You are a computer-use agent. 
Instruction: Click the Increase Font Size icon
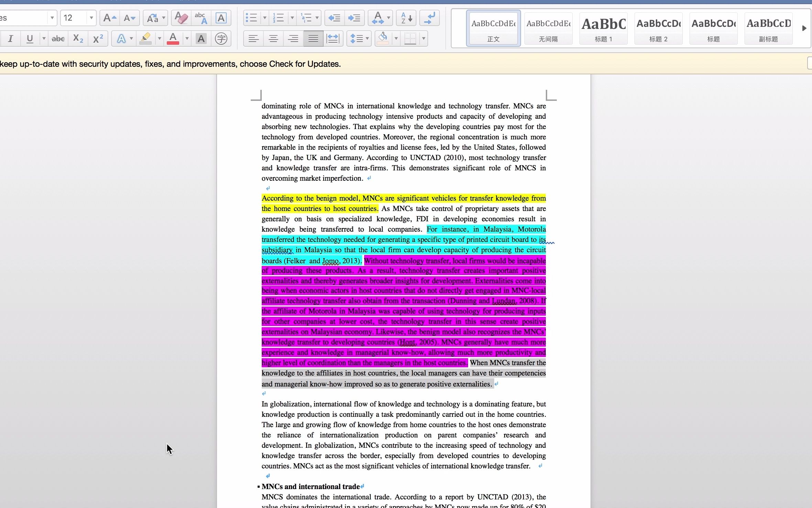click(x=110, y=18)
